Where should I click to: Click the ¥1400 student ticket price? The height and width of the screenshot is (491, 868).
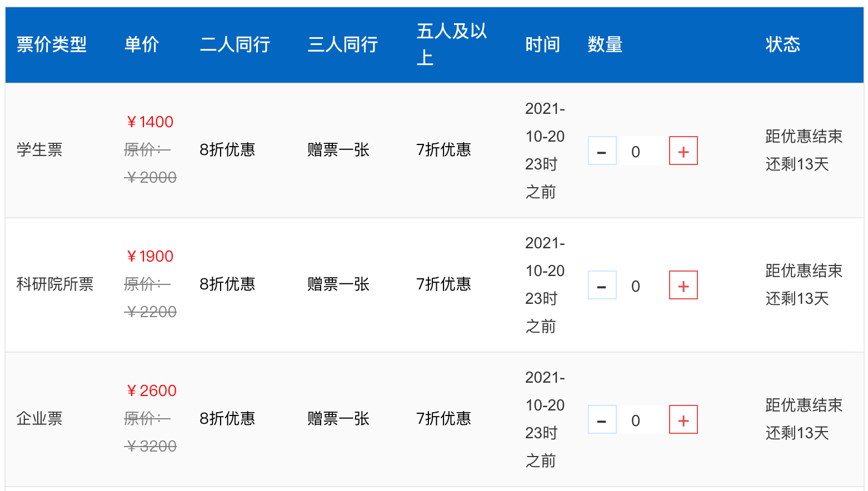click(150, 122)
